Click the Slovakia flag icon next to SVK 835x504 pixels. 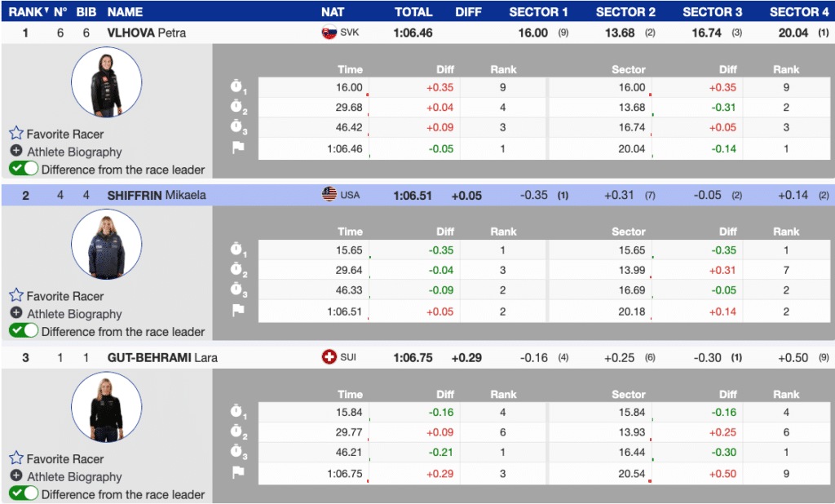[329, 33]
